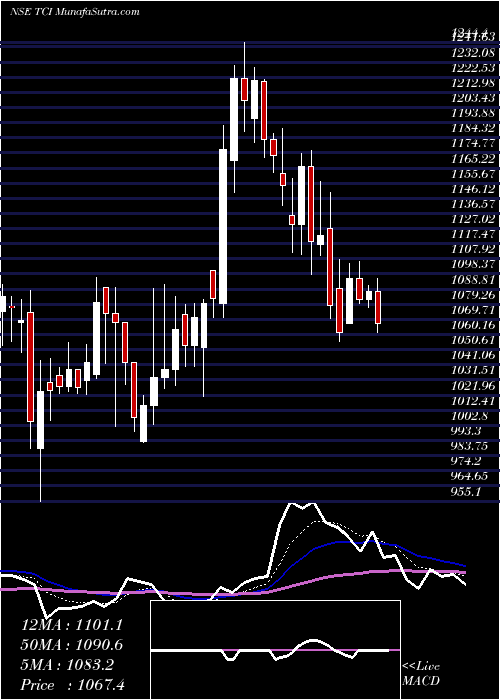Click the 983.75 price axis label
Viewport: 500px width, 700px height.
pyautogui.click(x=470, y=447)
